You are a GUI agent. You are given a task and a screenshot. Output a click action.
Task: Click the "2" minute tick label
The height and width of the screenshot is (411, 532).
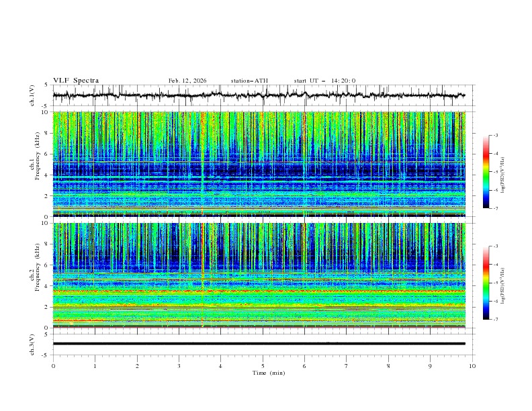(137, 366)
